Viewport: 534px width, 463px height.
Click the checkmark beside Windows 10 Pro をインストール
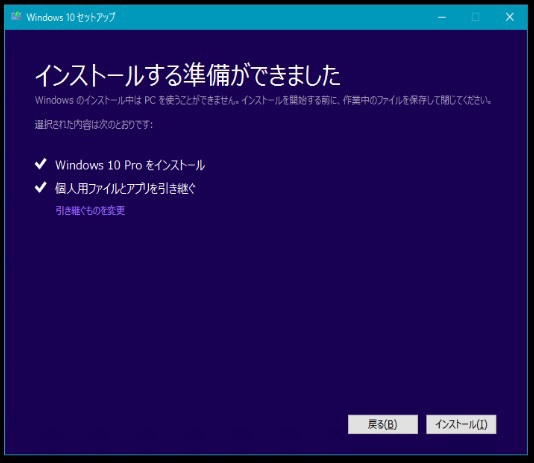click(x=41, y=164)
